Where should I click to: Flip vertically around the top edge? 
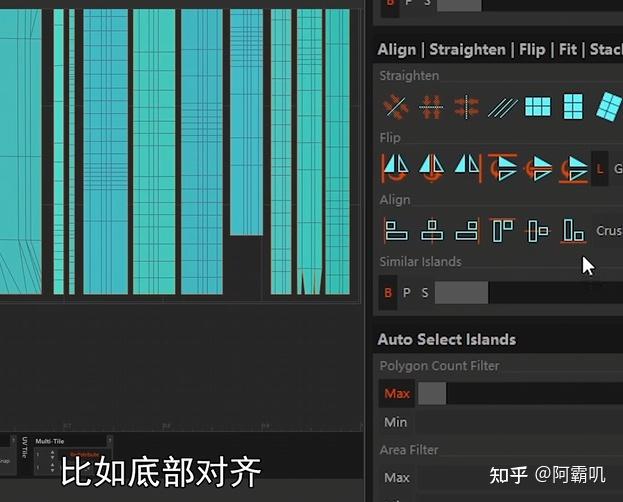pyautogui.click(x=503, y=169)
